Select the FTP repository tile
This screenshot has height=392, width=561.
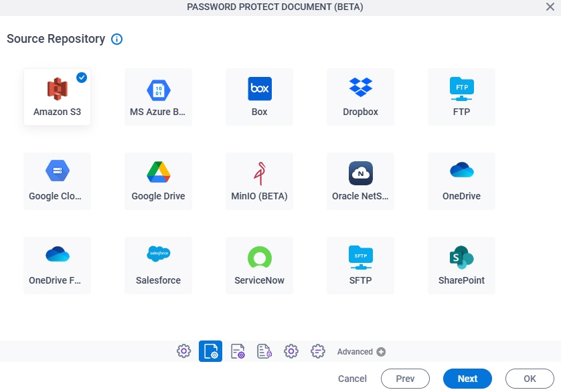[461, 97]
